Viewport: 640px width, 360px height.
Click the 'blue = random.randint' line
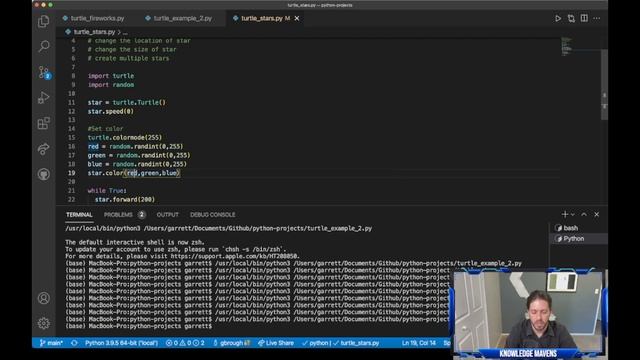[137, 164]
